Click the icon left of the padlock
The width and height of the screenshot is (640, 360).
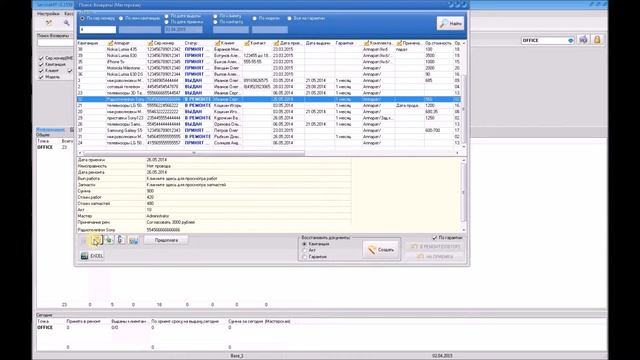(583, 40)
